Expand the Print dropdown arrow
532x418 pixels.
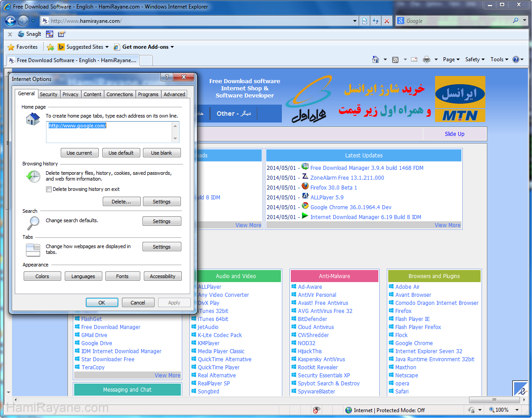[436, 60]
